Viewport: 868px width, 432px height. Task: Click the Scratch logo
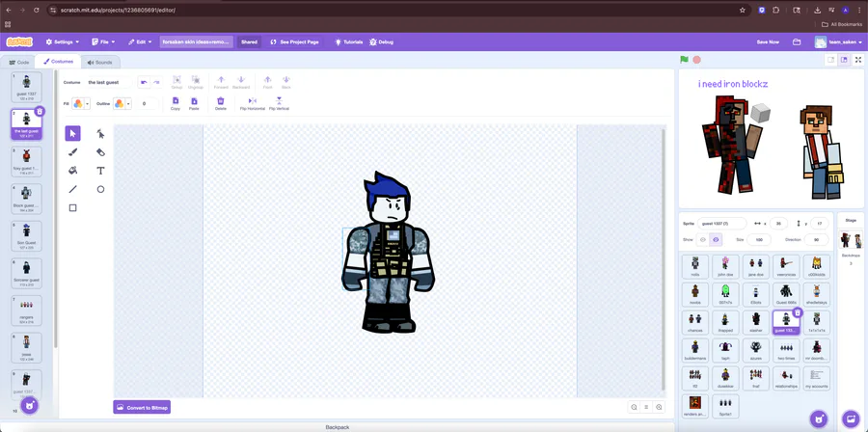(x=19, y=42)
